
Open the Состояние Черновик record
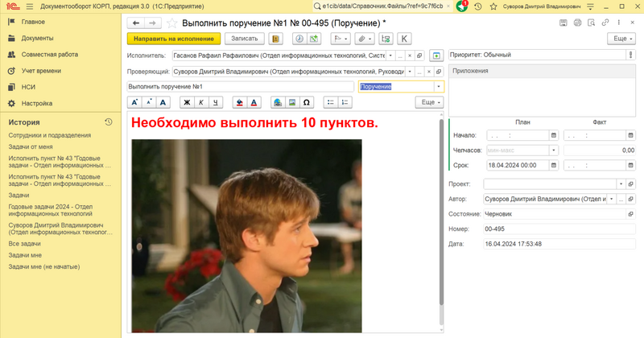[x=631, y=214]
